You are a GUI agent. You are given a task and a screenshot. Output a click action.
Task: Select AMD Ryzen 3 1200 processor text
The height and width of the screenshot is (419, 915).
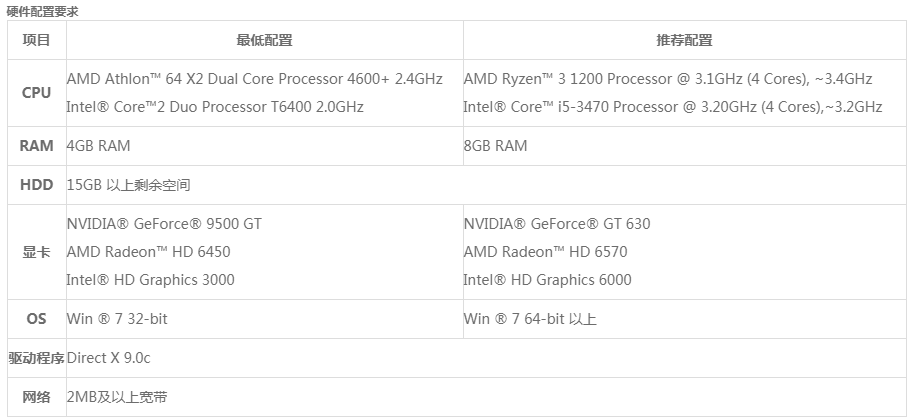click(x=667, y=78)
